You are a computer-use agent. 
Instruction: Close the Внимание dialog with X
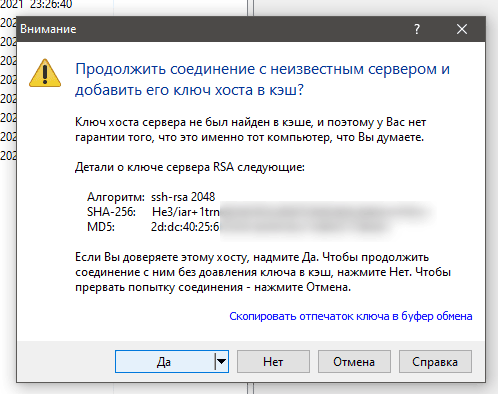tap(462, 29)
